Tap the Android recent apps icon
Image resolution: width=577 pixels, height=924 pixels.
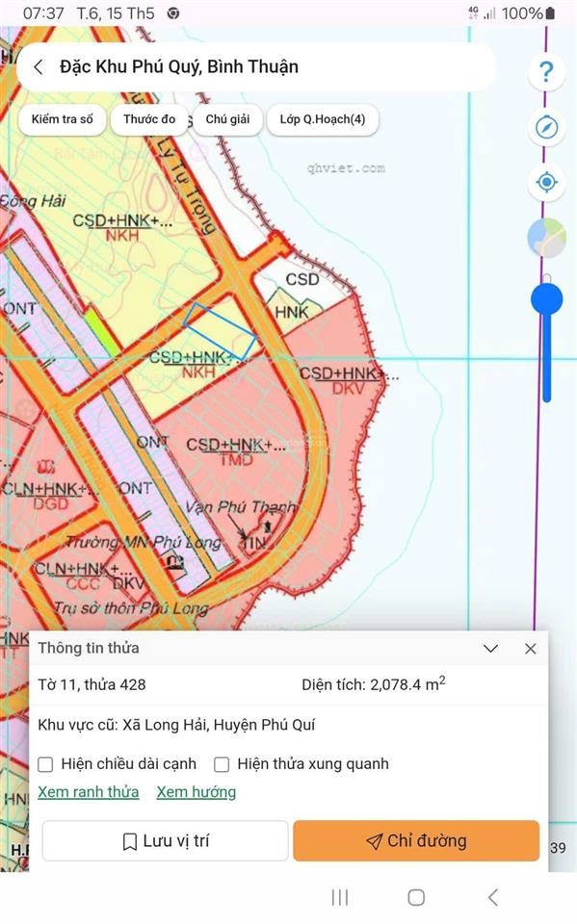[340, 897]
